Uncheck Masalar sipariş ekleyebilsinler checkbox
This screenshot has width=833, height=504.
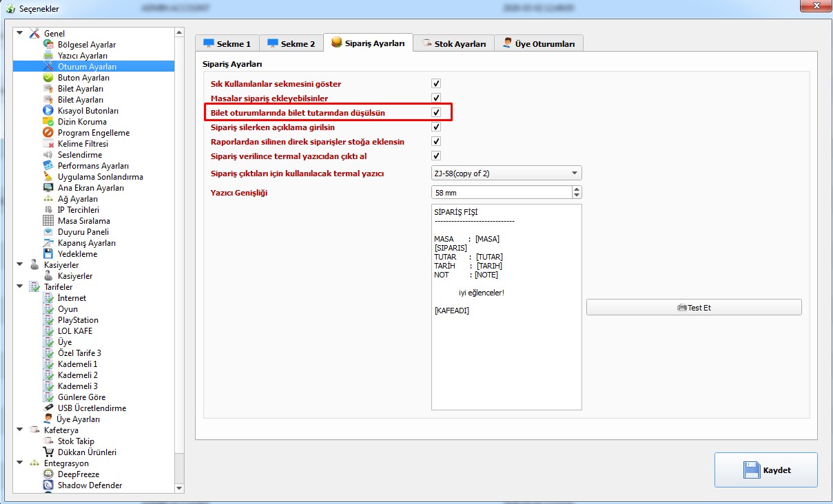[436, 98]
